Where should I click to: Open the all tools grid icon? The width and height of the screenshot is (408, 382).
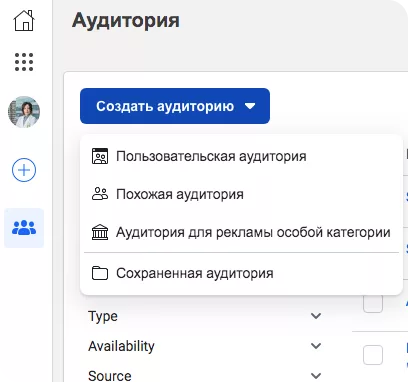[24, 62]
